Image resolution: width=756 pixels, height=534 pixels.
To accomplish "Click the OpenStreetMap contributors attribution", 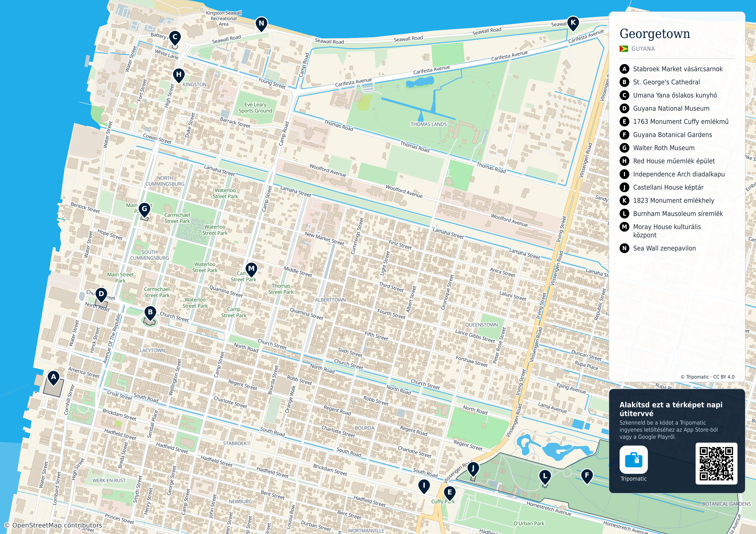I will tap(53, 525).
